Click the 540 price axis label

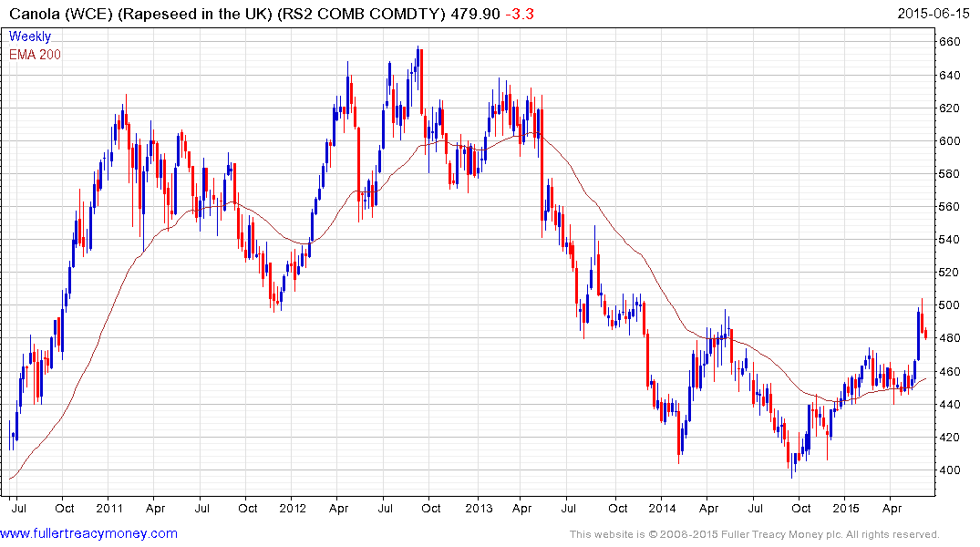coord(950,240)
